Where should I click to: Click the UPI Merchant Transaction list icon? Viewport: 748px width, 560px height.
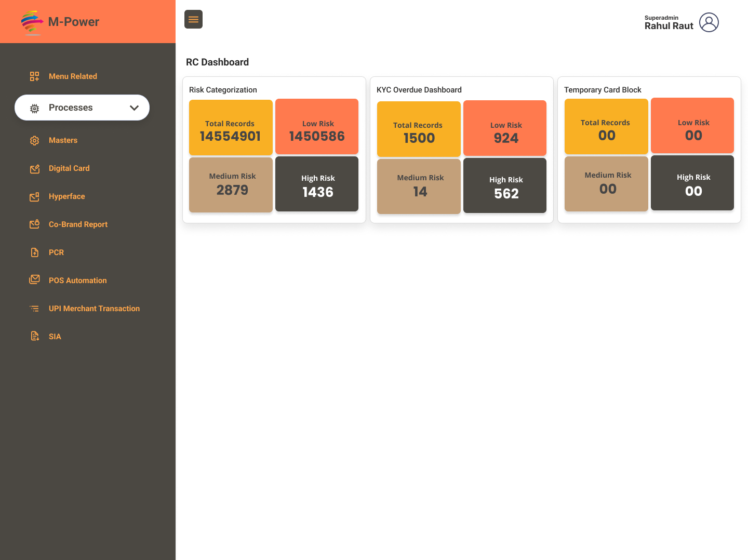34,309
